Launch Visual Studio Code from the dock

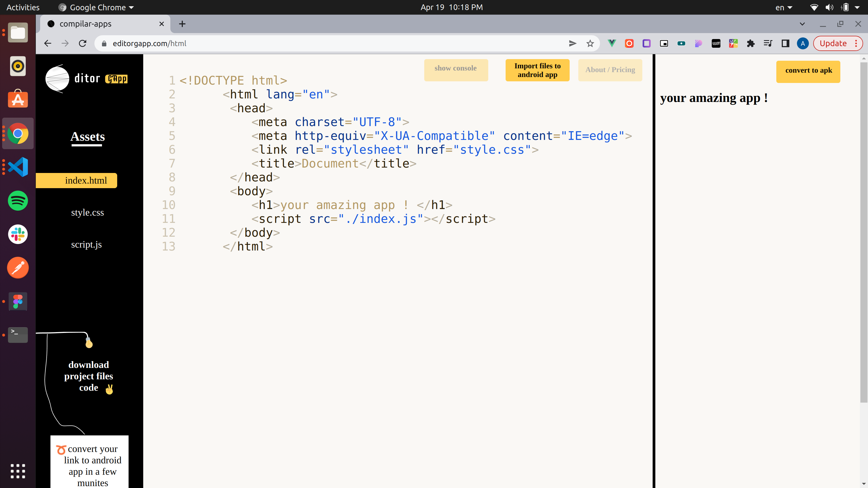[x=18, y=167]
